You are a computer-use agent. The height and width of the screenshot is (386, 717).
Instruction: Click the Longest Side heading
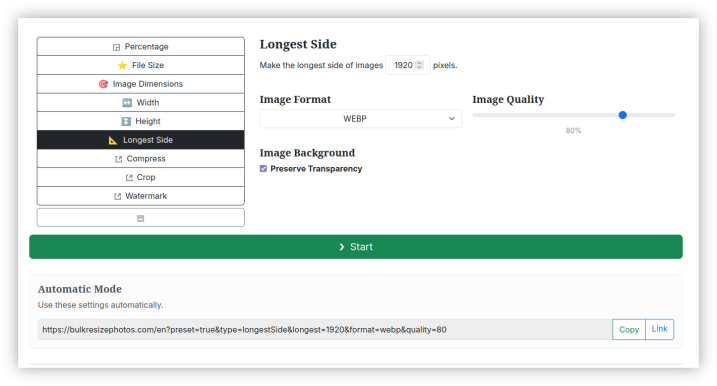coord(298,44)
